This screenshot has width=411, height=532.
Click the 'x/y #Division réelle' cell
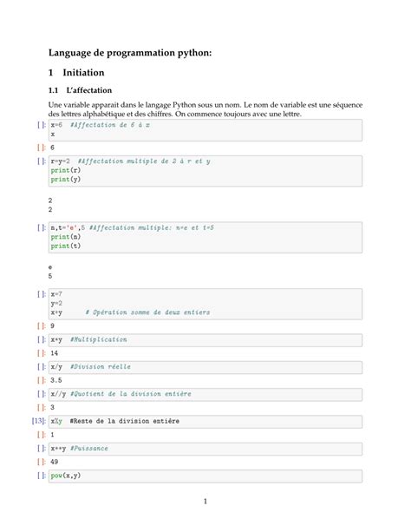tap(205, 367)
